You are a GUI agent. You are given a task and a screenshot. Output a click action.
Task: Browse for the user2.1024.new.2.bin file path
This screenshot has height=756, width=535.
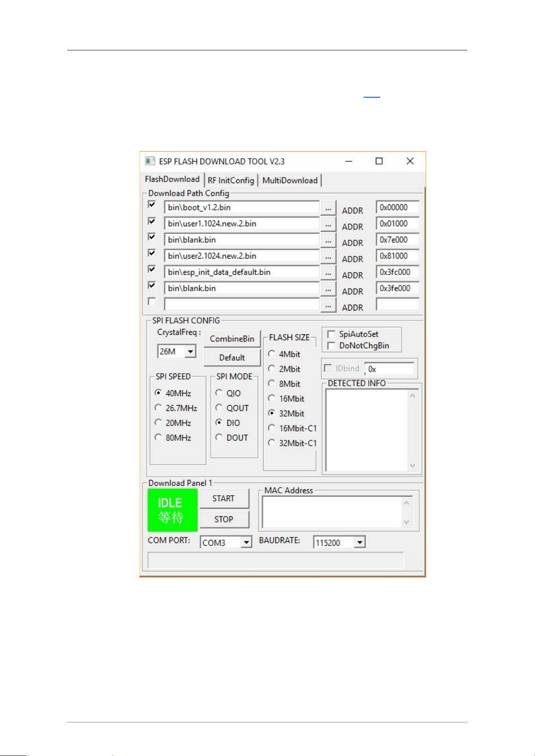tap(328, 256)
